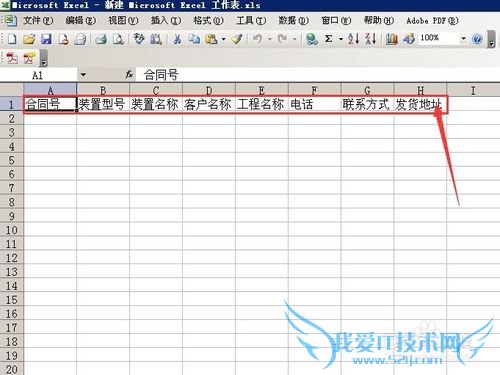Screen dimensions: 500x375
Task: Cut selection with the scissors icon
Action: point(177,39)
